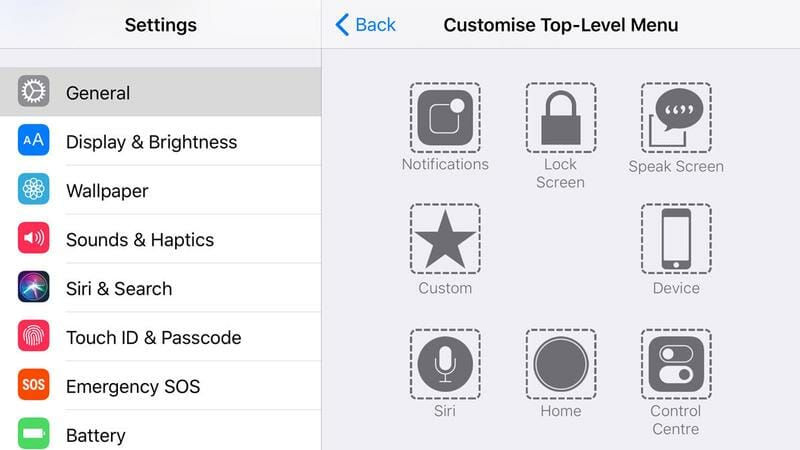The image size is (800, 450).
Task: Open Display & Brightness settings
Action: tap(161, 141)
